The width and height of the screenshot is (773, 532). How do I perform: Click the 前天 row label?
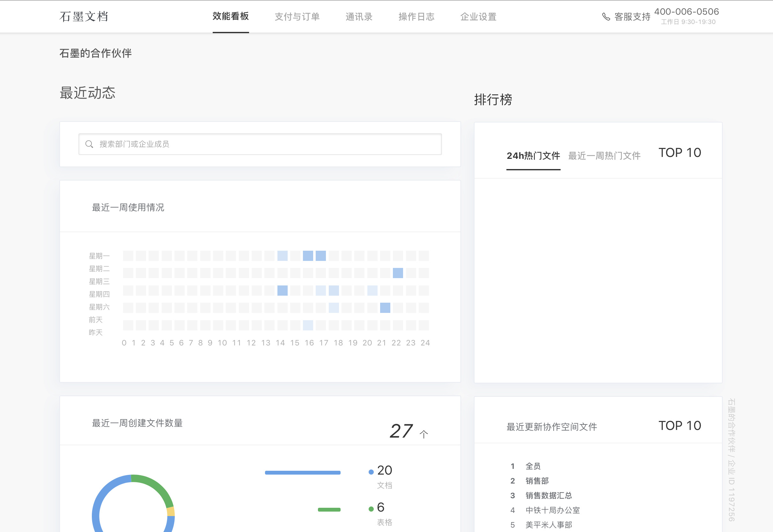pos(95,320)
